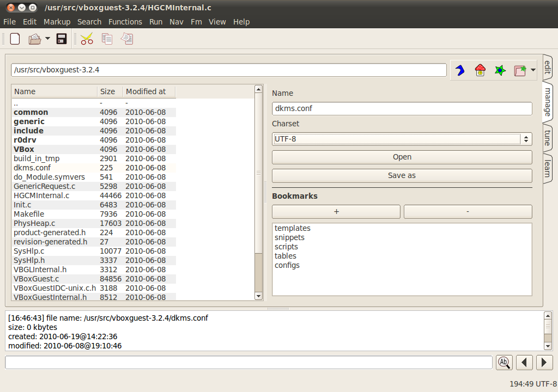
Task: Expand the Open file dropdown arrow
Action: pyautogui.click(x=48, y=39)
